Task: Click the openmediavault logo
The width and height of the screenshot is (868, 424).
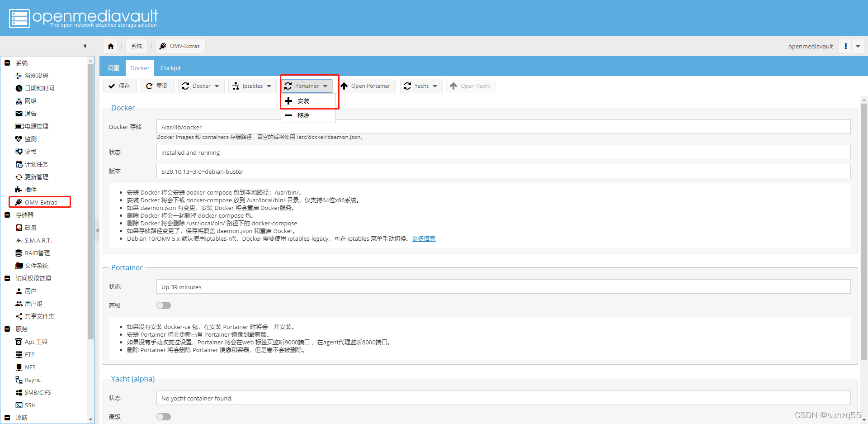Action: (x=84, y=18)
